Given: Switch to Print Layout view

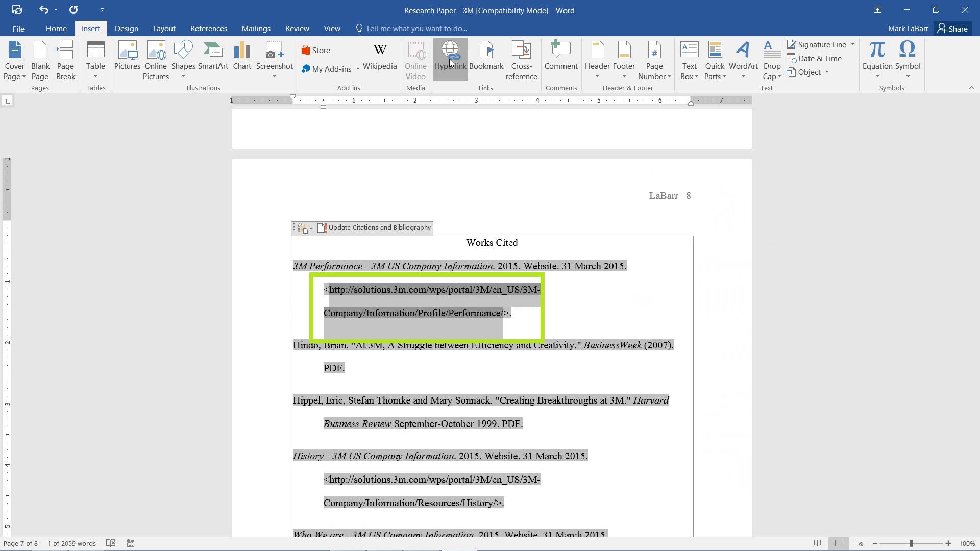Looking at the screenshot, I should (839, 543).
